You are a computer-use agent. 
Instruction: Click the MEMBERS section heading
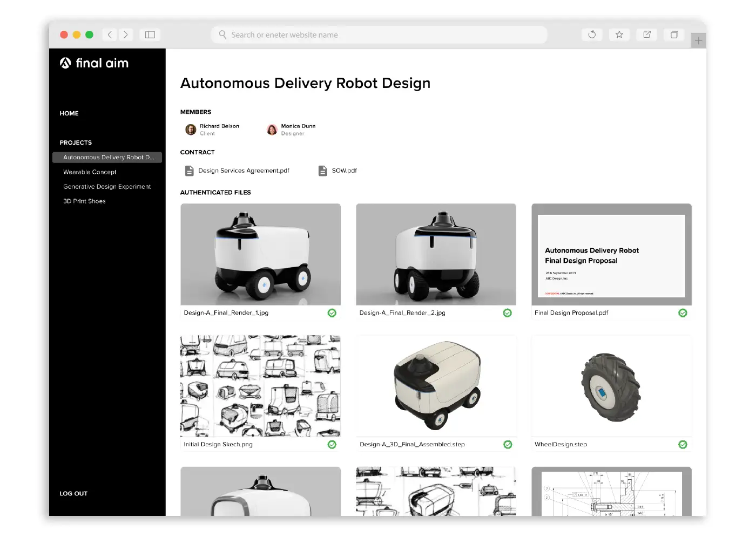click(x=195, y=112)
